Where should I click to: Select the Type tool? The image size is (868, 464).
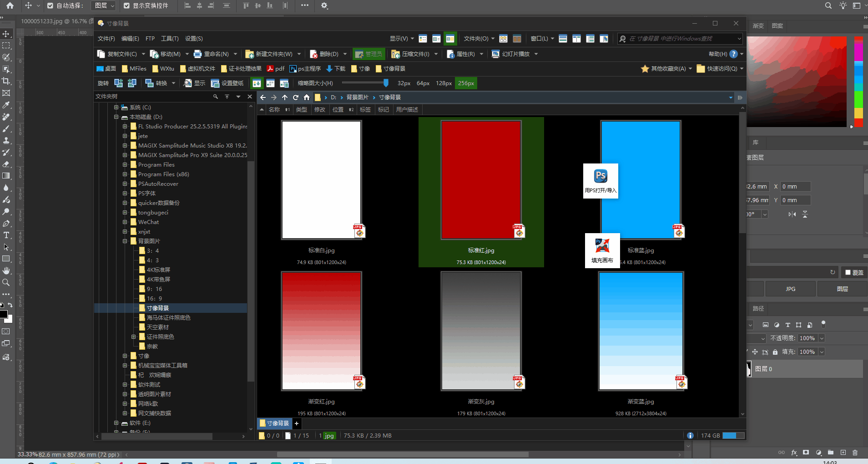pyautogui.click(x=6, y=235)
